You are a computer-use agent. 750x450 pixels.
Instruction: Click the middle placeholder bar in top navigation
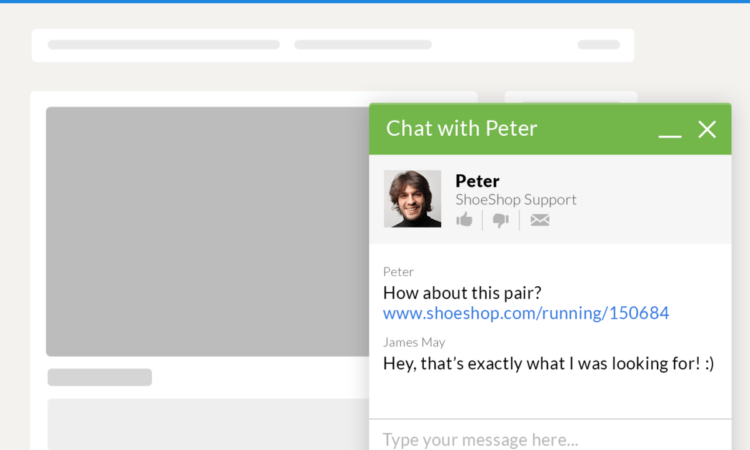(x=363, y=45)
